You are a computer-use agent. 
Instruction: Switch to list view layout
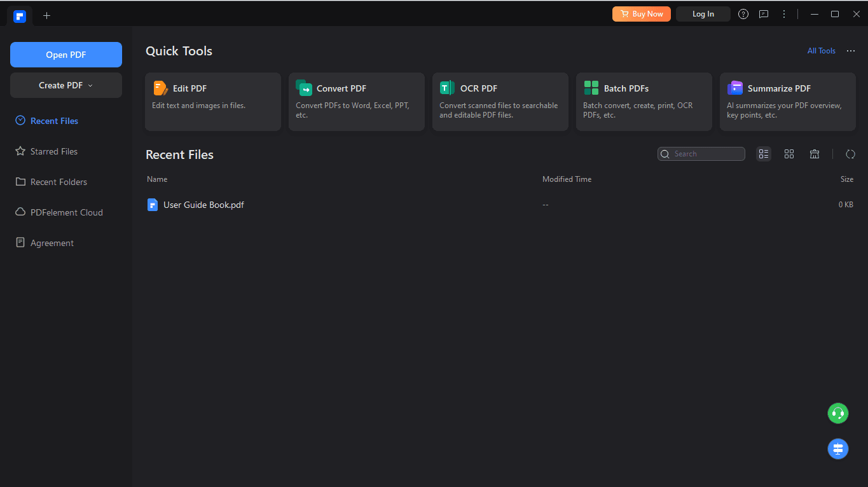click(764, 154)
